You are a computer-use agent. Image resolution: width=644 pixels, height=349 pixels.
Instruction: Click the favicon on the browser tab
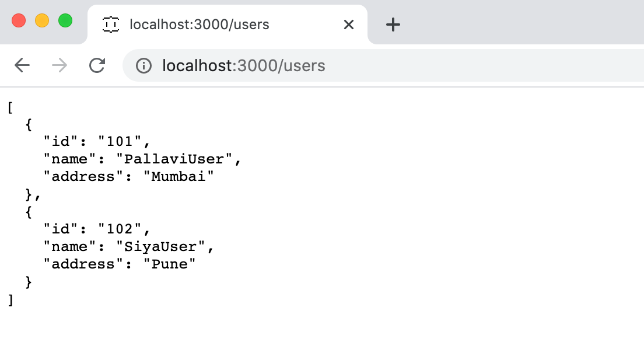(110, 25)
